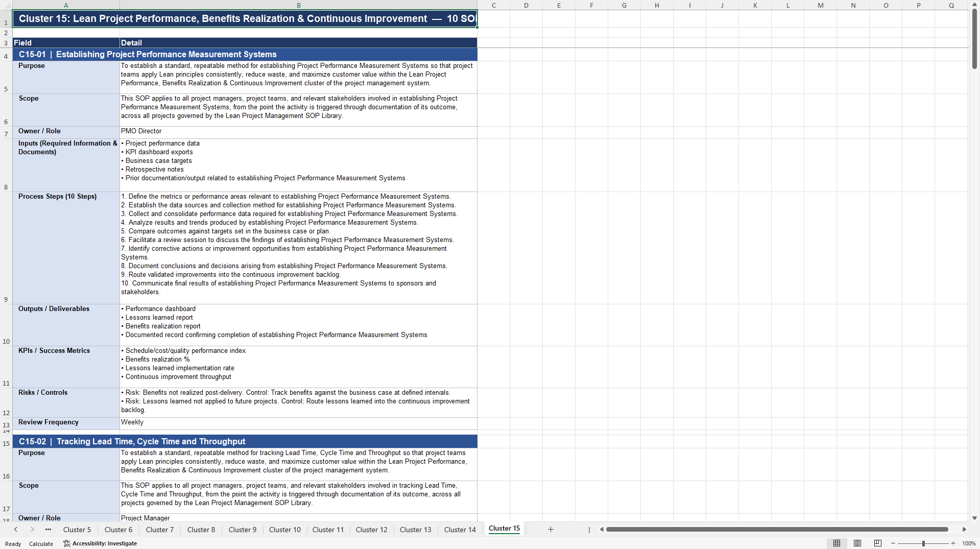Select row 4 header
This screenshot has height=549, width=980.
[6, 55]
